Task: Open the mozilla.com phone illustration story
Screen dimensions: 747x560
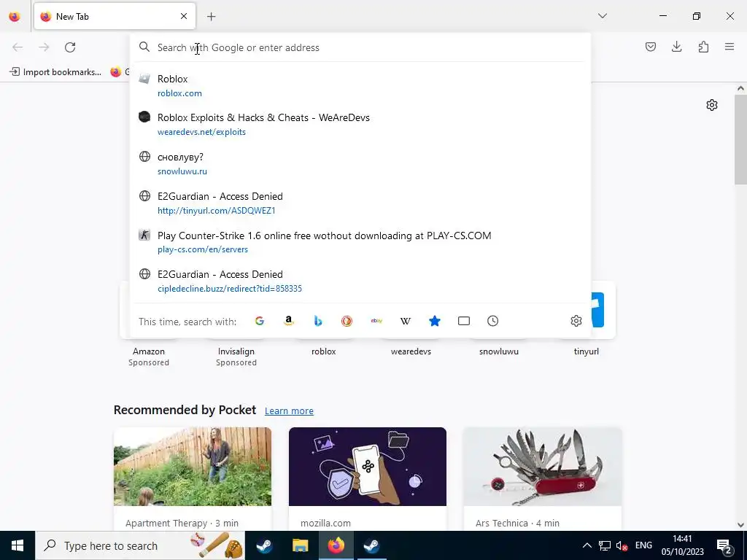Action: 368,466
